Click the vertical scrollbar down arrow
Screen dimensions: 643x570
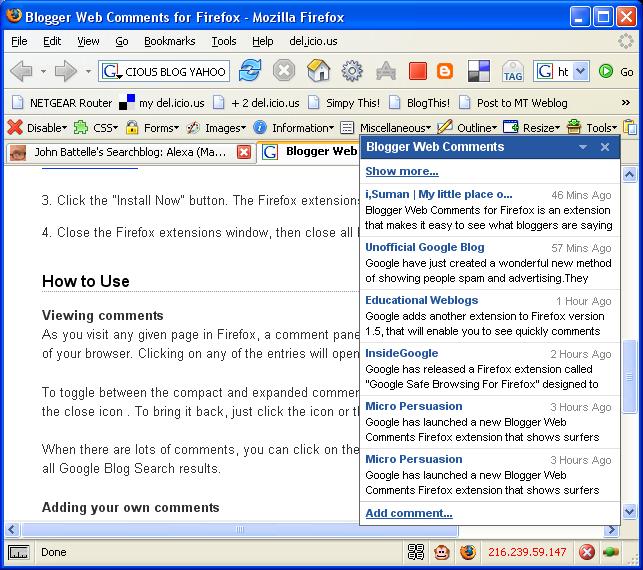(629, 511)
